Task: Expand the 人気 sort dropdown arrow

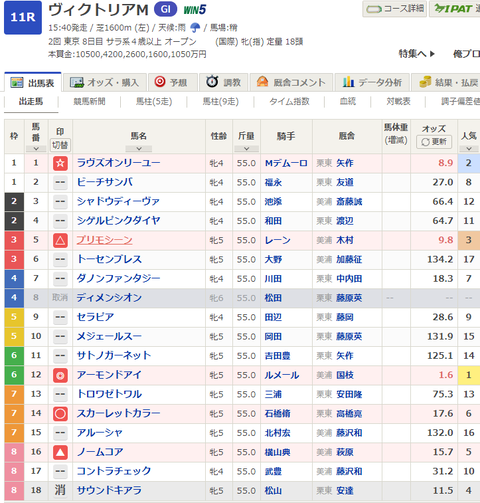Action: coord(469,149)
